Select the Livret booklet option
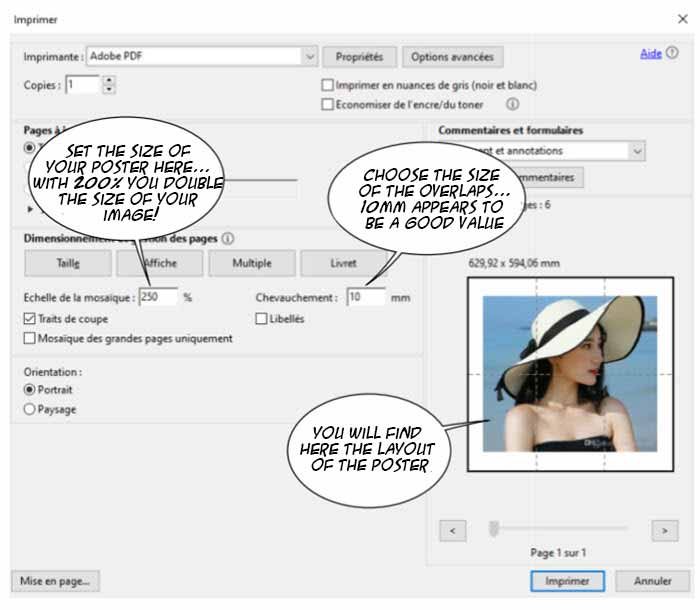 (343, 263)
